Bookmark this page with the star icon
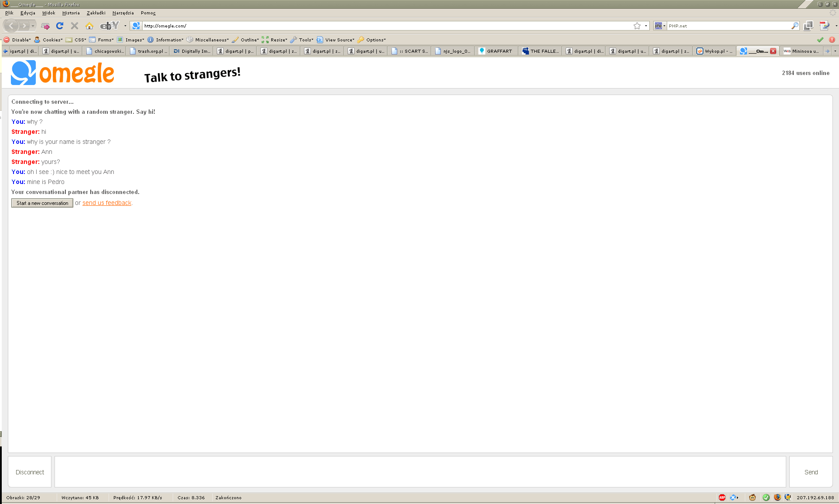This screenshot has height=504, width=839. [637, 26]
